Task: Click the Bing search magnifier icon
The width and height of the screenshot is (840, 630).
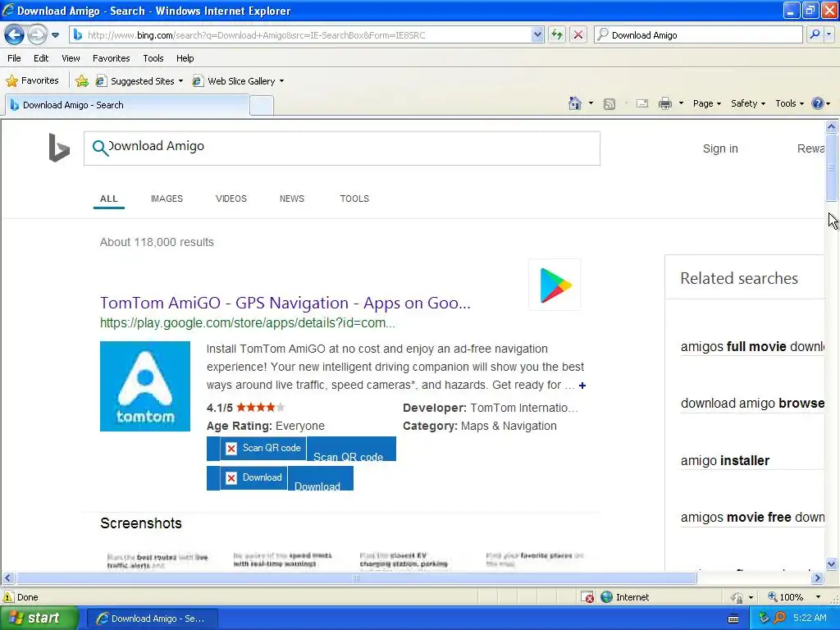Action: click(x=99, y=148)
